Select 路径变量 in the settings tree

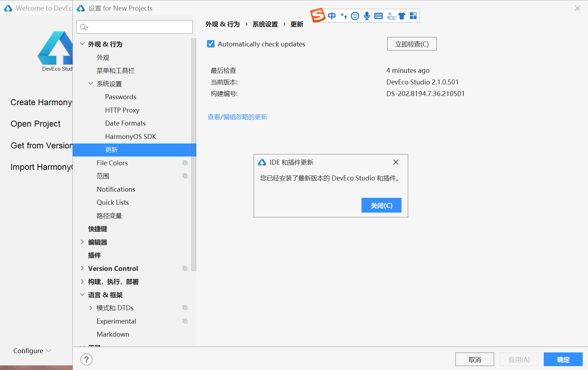109,216
